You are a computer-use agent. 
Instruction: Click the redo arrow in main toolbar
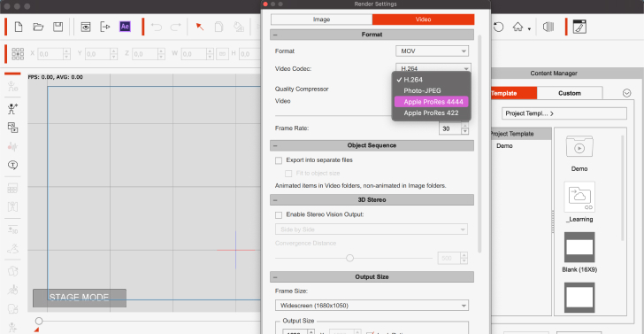point(176,27)
